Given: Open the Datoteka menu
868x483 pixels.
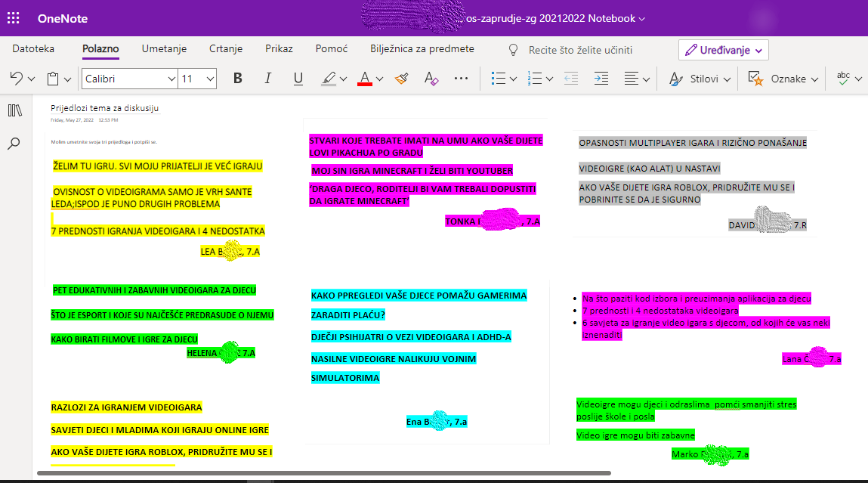Looking at the screenshot, I should [33, 48].
